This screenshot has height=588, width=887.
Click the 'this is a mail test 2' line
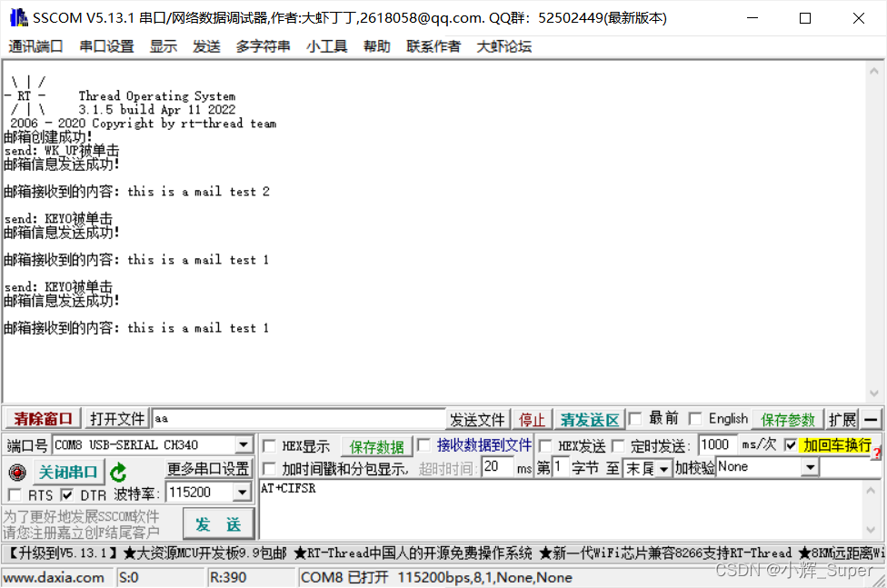point(198,191)
